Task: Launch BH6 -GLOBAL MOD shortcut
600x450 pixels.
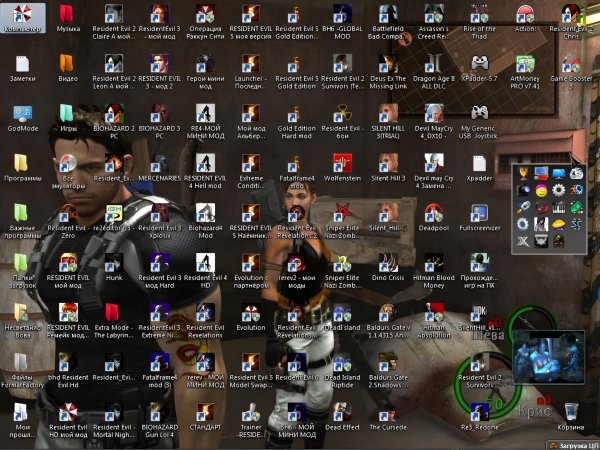Action: [342, 22]
